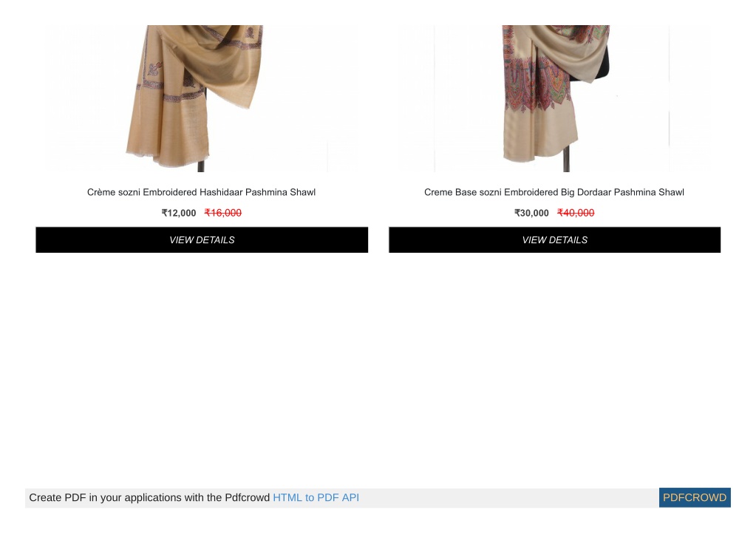Select the Hashidaar shawl product image
Viewport: 756px width, 535px height.
click(202, 98)
